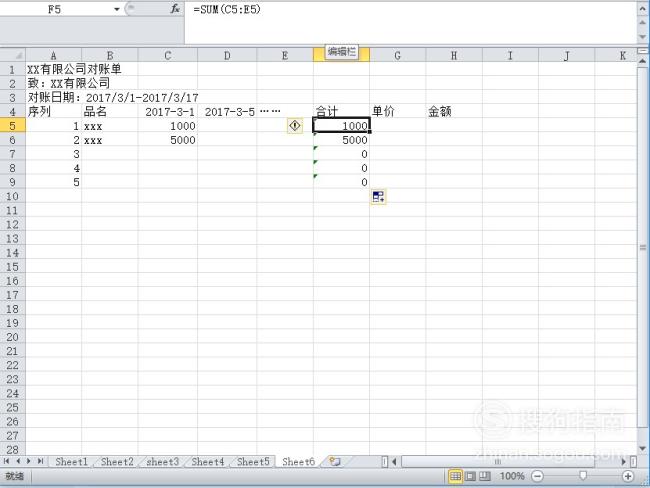This screenshot has width=650, height=488.
Task: Click the previous sheet navigation arrow
Action: [x=18, y=461]
